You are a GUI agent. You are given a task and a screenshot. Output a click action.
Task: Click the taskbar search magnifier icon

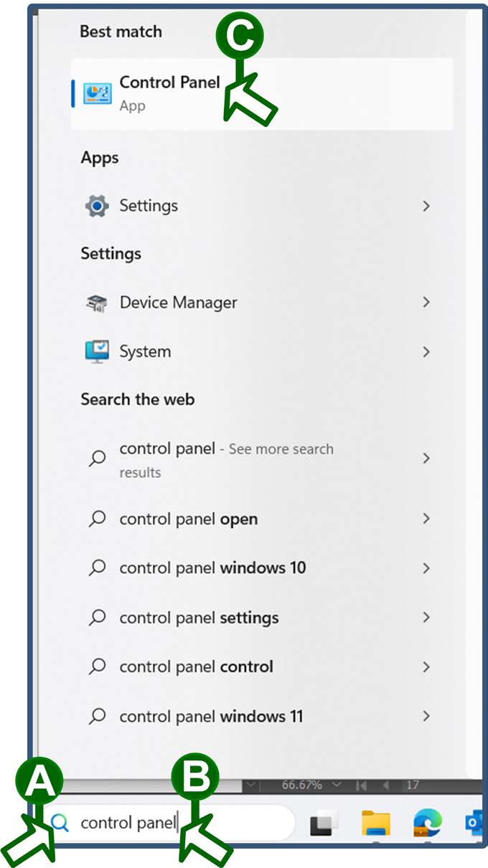click(x=60, y=823)
